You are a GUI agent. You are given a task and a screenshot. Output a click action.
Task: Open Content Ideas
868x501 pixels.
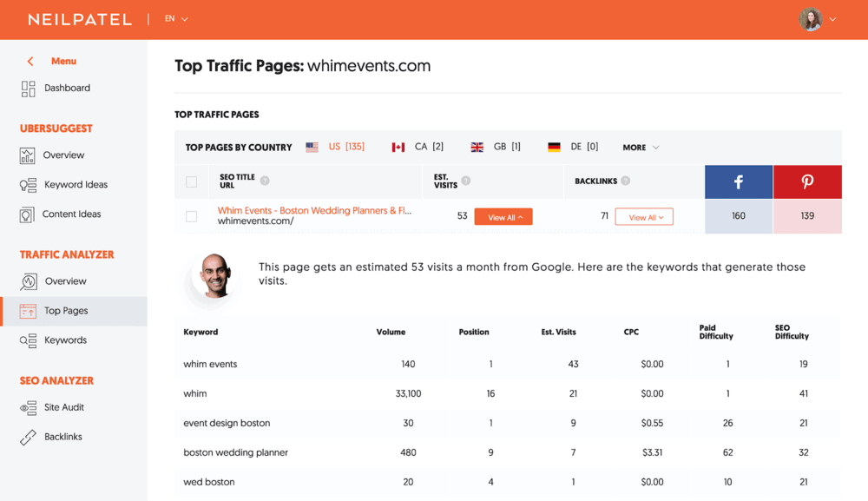71,214
